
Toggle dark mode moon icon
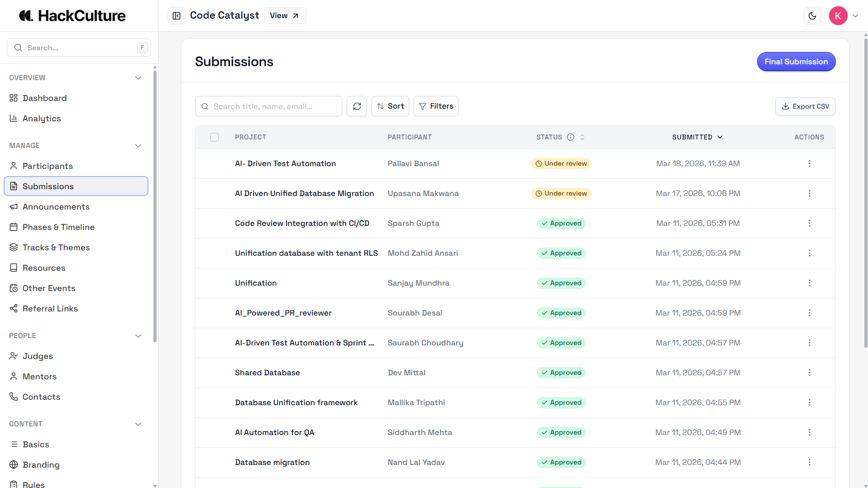812,16
